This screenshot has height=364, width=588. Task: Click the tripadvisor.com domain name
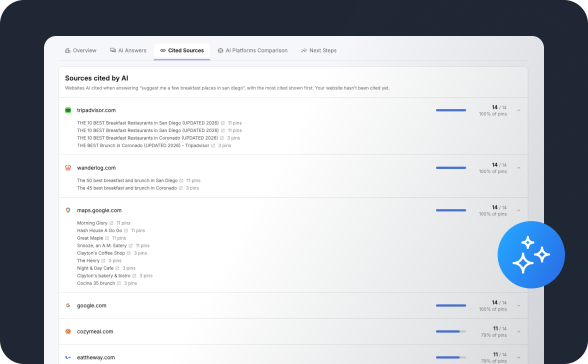[x=96, y=110]
